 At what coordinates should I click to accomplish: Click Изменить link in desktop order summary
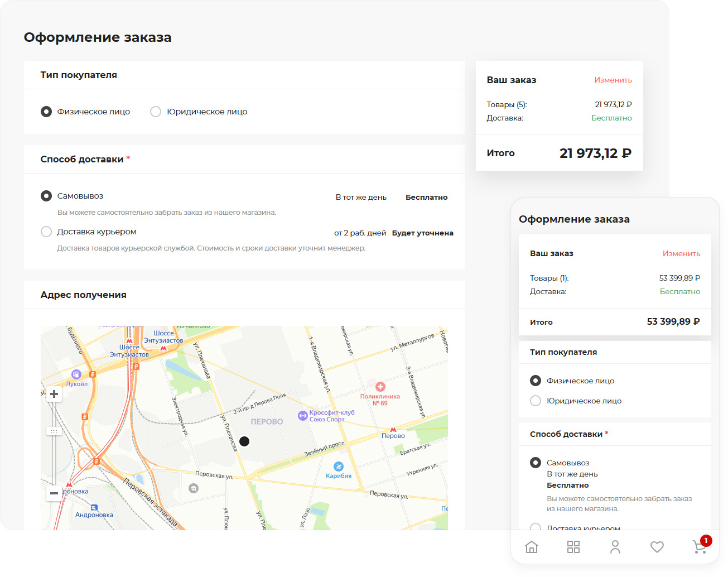tap(613, 80)
